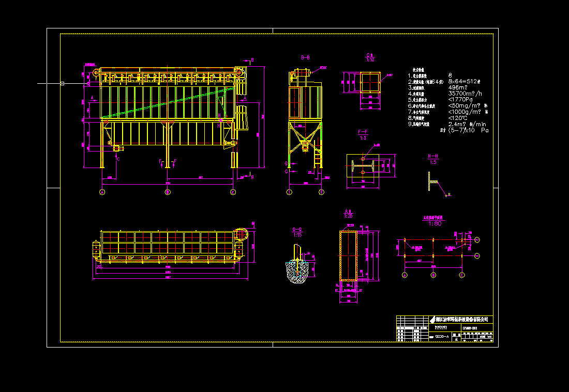Image resolution: width=569 pixels, height=392 pixels.
Task: Click the H-H angle bracket section drawing
Action: (433, 181)
